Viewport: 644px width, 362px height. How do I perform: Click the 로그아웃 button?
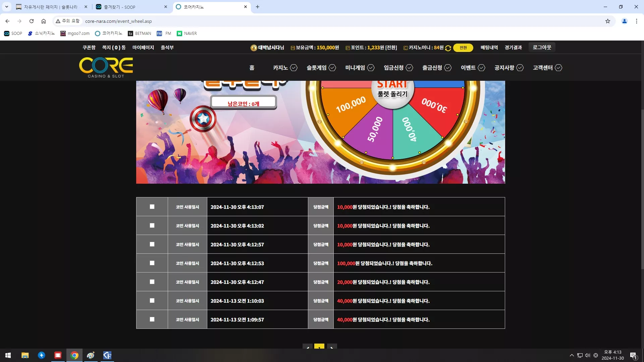coord(542,47)
